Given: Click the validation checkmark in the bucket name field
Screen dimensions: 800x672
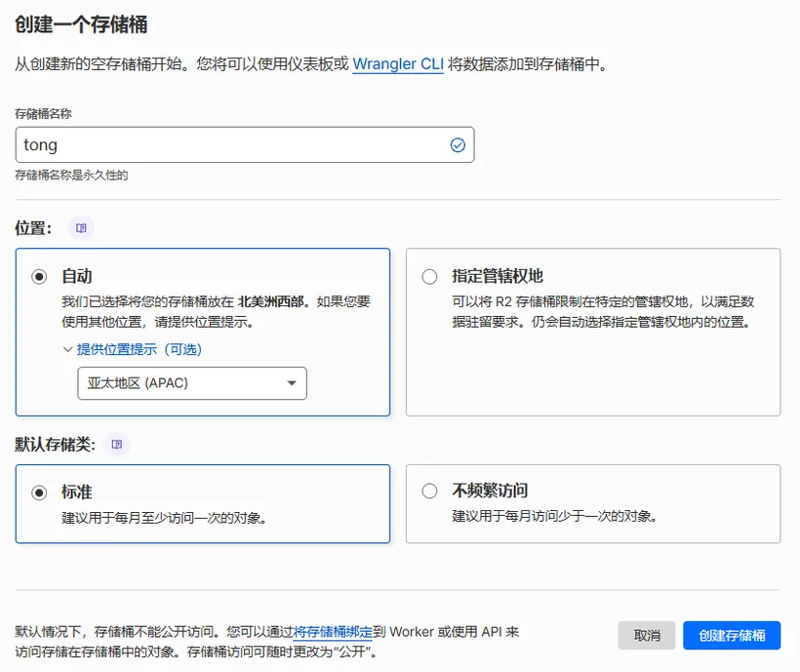Looking at the screenshot, I should point(458,145).
